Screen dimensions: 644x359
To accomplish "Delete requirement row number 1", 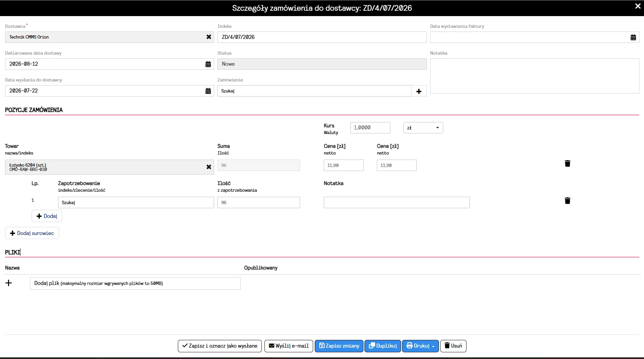I will [567, 201].
